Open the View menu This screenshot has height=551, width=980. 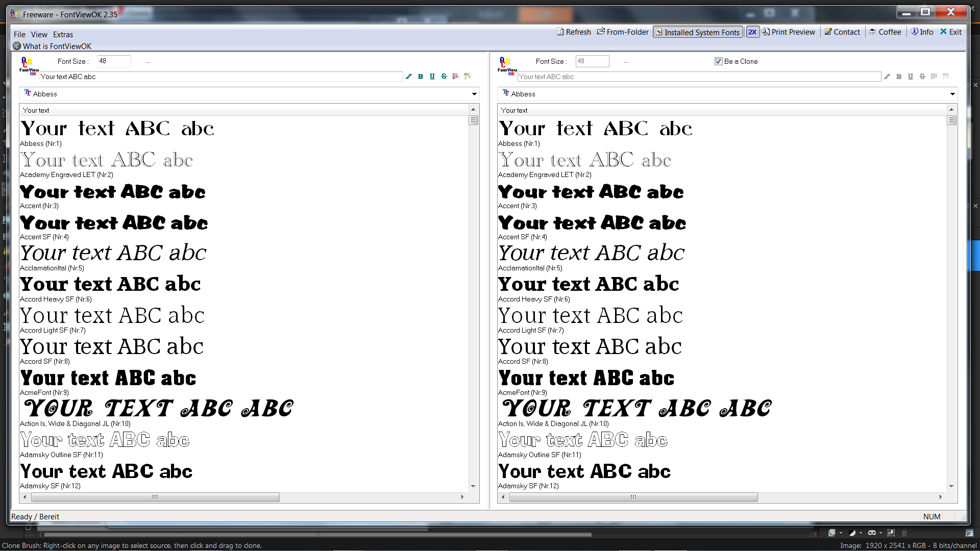click(x=39, y=35)
